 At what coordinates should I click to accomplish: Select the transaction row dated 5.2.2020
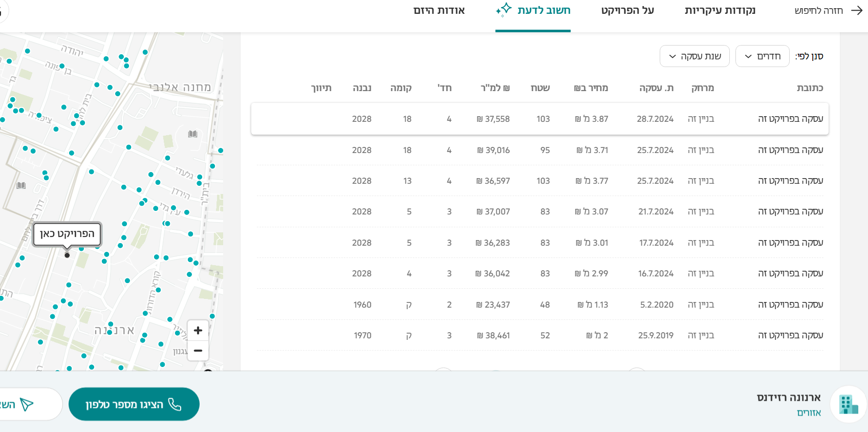(539, 305)
